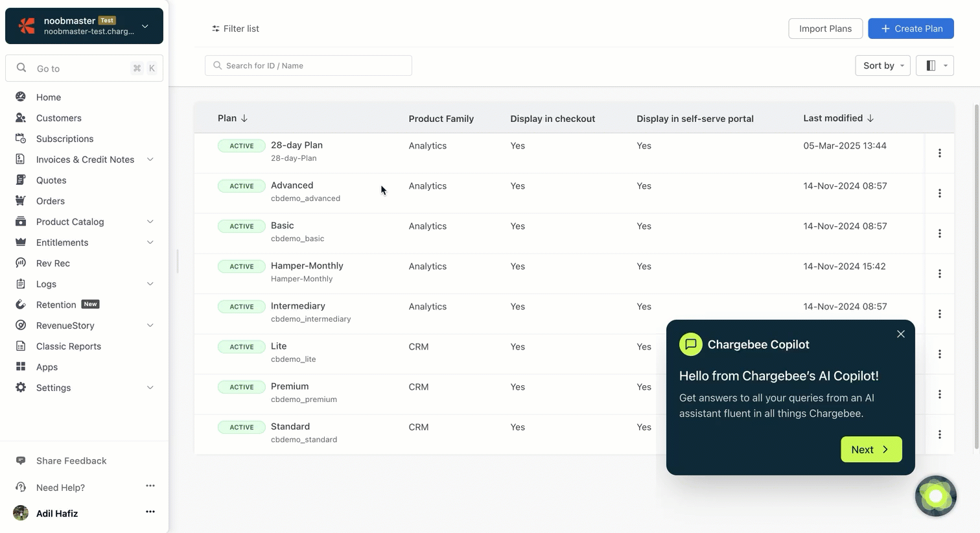This screenshot has height=533, width=980.
Task: Open the more options beside Need Help
Action: click(150, 486)
